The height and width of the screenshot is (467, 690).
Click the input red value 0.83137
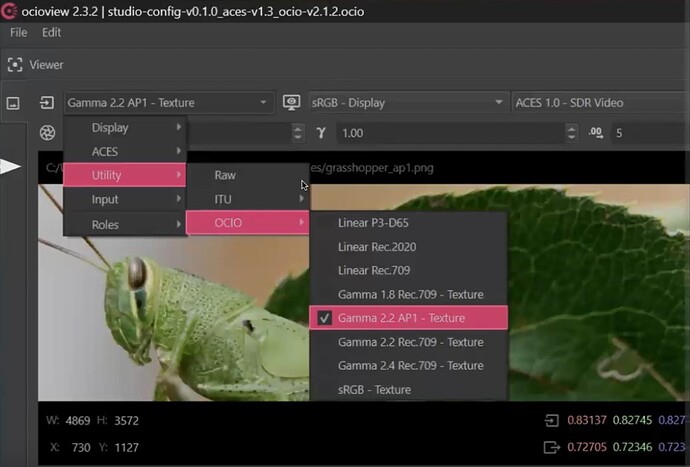pyautogui.click(x=587, y=420)
